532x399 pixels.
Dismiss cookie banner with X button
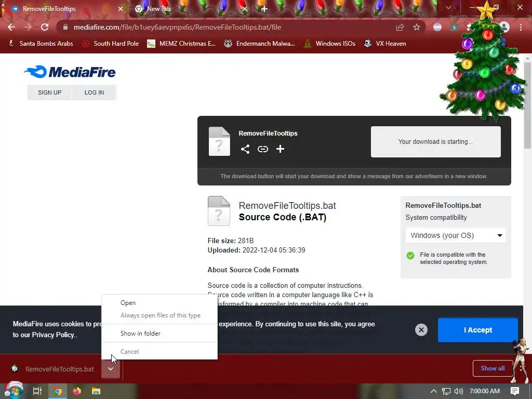click(421, 330)
